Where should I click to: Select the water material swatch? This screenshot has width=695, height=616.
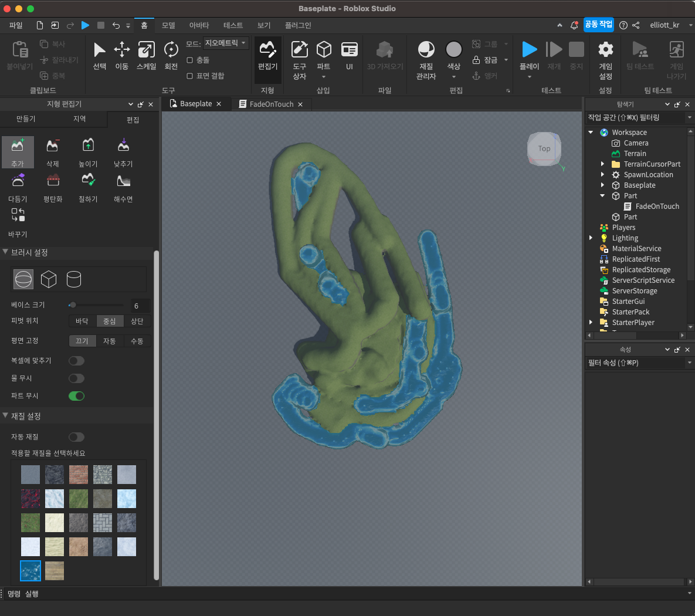(30, 571)
